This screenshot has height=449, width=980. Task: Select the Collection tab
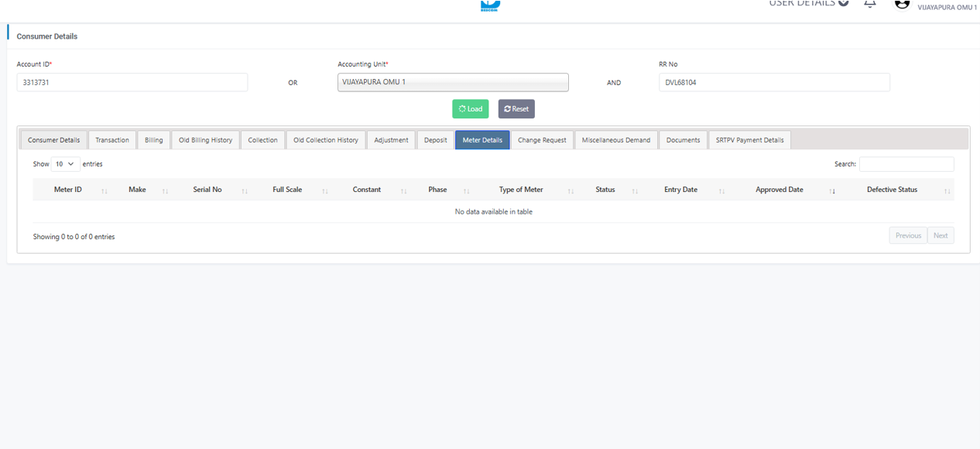point(262,140)
